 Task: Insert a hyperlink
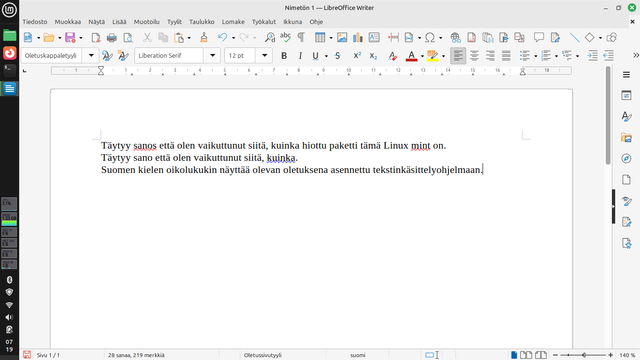coord(455,38)
